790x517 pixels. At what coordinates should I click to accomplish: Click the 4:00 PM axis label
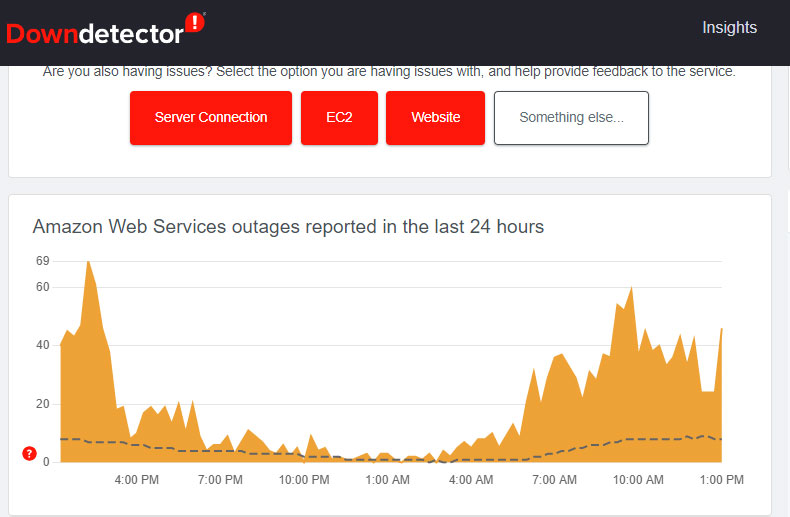tap(137, 480)
